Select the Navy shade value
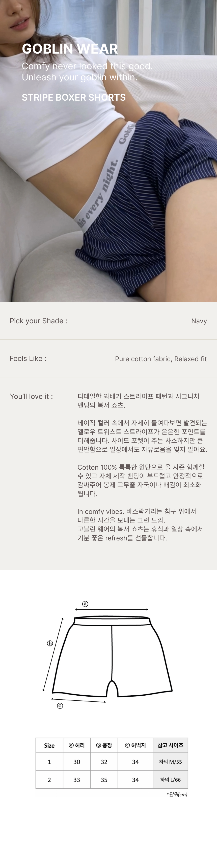Image resolution: width=217 pixels, height=868 pixels. pos(199,321)
